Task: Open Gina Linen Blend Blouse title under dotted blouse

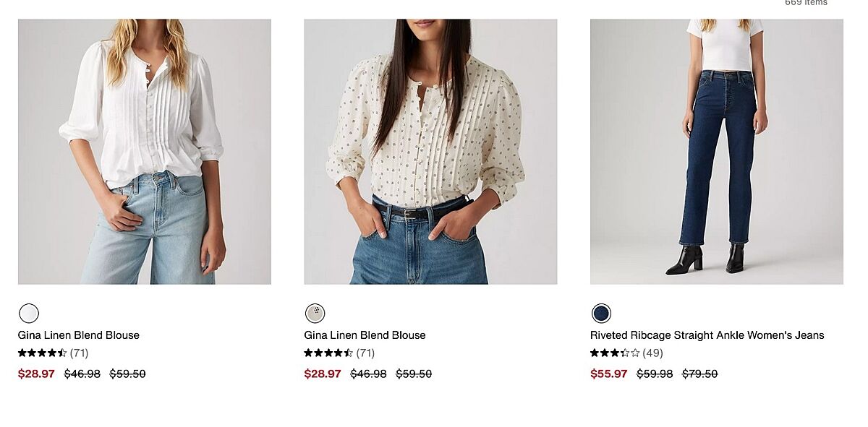Action: [x=365, y=335]
